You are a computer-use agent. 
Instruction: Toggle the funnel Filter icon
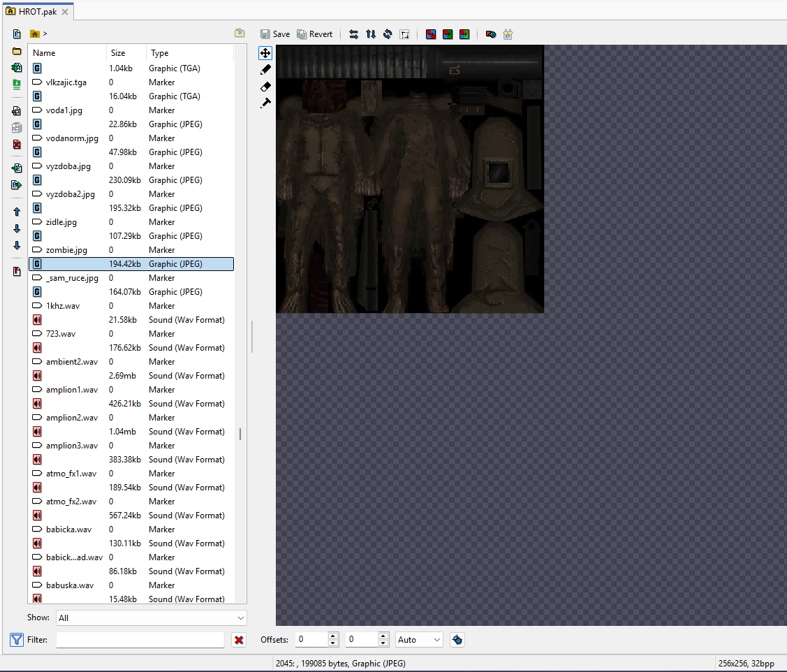[17, 639]
